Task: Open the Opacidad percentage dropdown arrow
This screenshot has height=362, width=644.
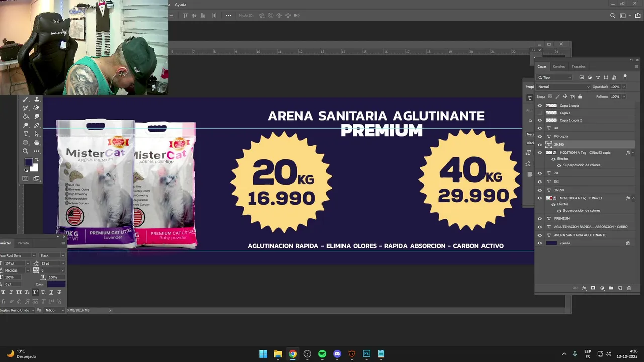Action: pos(624,87)
